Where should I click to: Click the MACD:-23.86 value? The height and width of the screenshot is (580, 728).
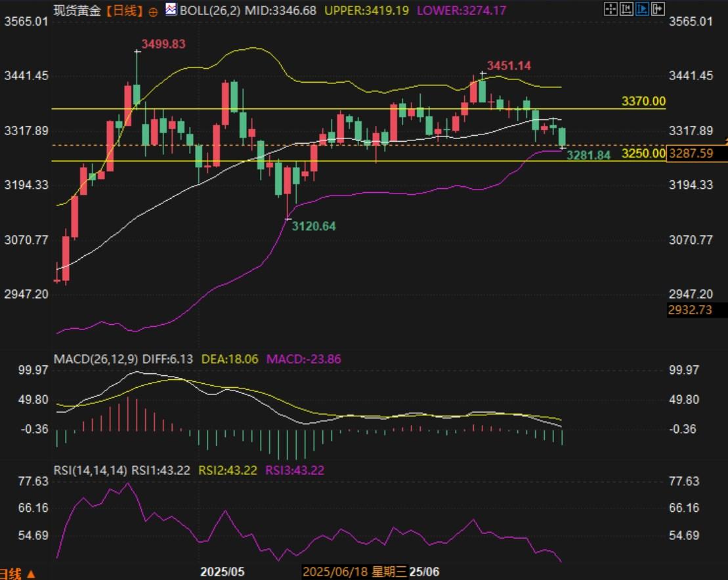(304, 359)
